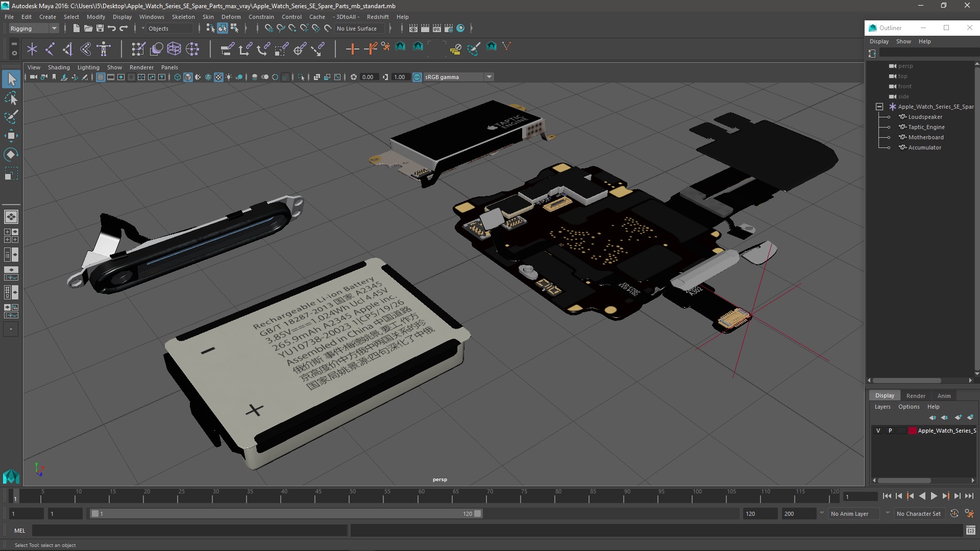The image size is (980, 551).
Task: Activate the Move tool
Action: tap(11, 136)
